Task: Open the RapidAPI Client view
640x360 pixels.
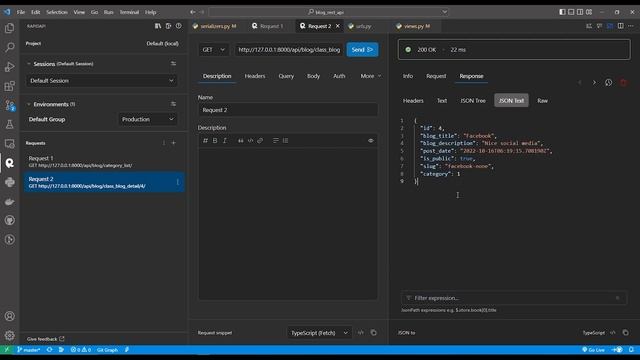Action: click(9, 163)
